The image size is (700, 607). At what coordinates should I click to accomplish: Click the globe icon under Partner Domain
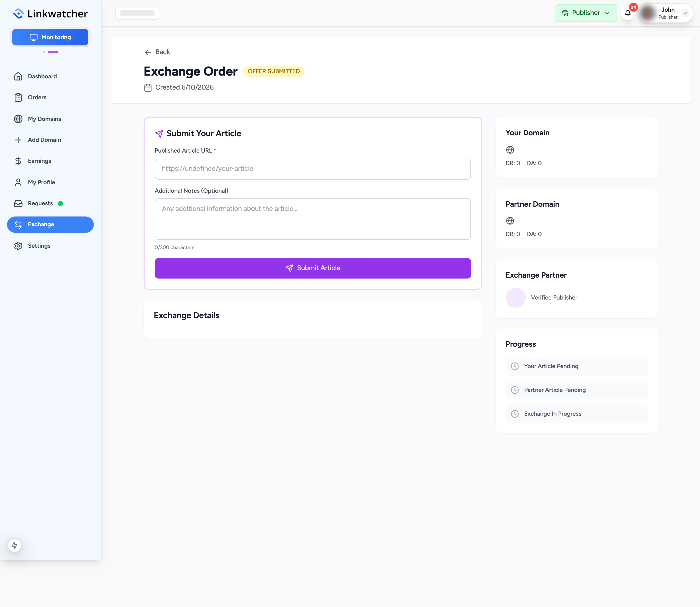[x=510, y=221]
